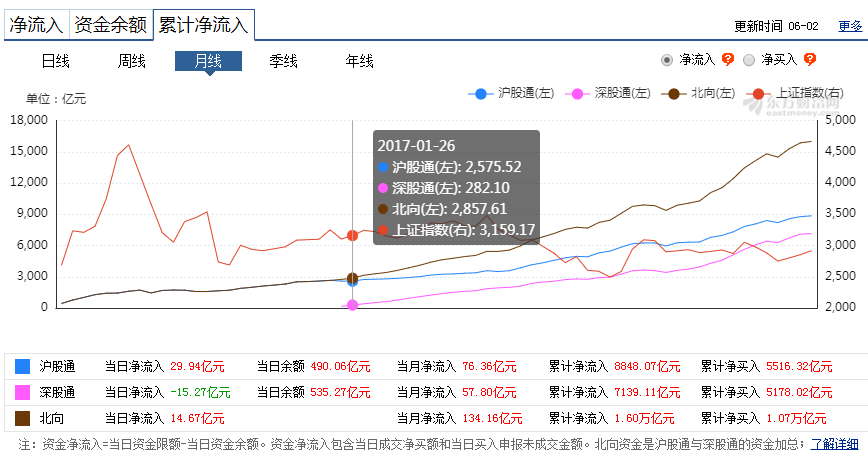Click the brown 北向 color swatch in table
The image size is (868, 466).
click(22, 418)
